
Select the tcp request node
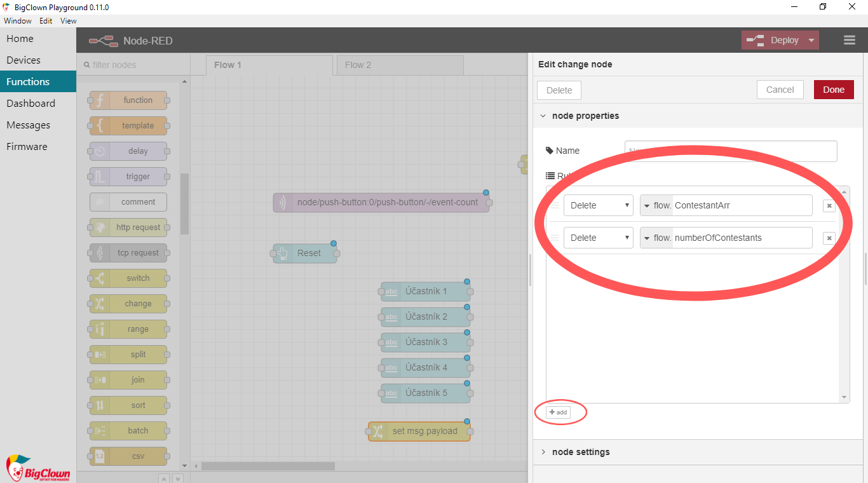[x=128, y=253]
